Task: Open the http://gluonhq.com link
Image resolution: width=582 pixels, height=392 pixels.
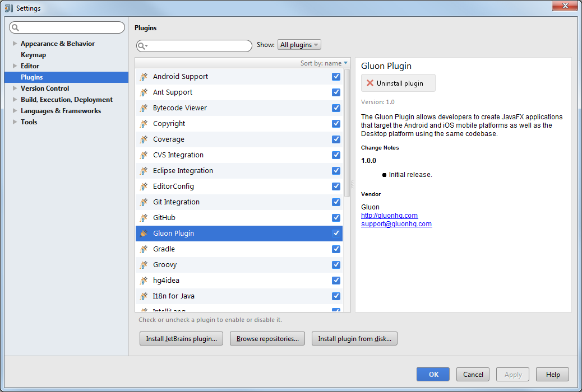Action: [x=389, y=216]
